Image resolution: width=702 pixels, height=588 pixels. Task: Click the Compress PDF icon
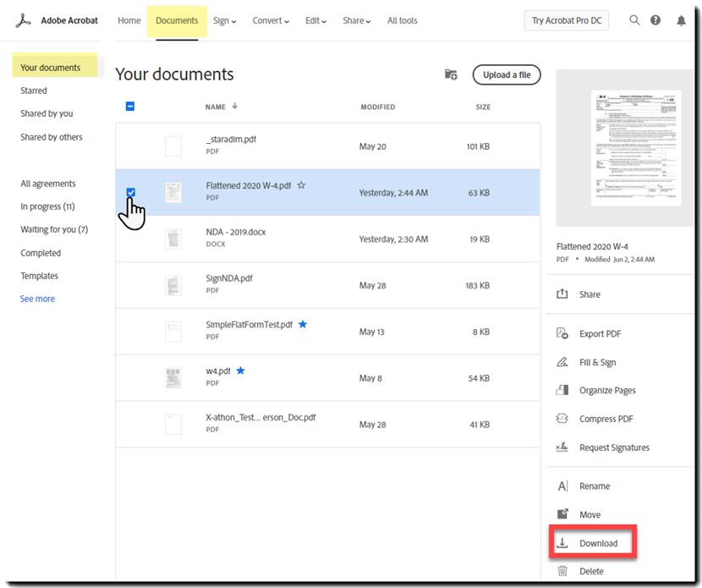point(562,418)
